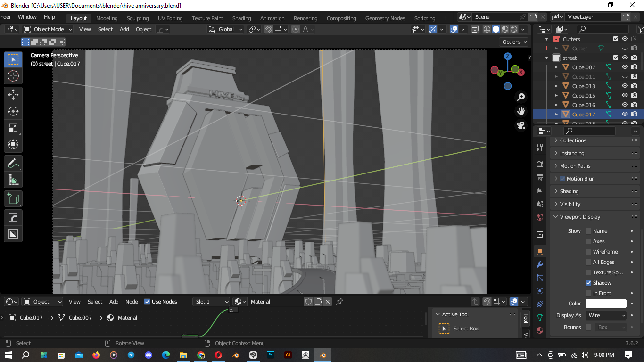
Task: Toggle the Motion Blur checkbox
Action: (x=562, y=179)
